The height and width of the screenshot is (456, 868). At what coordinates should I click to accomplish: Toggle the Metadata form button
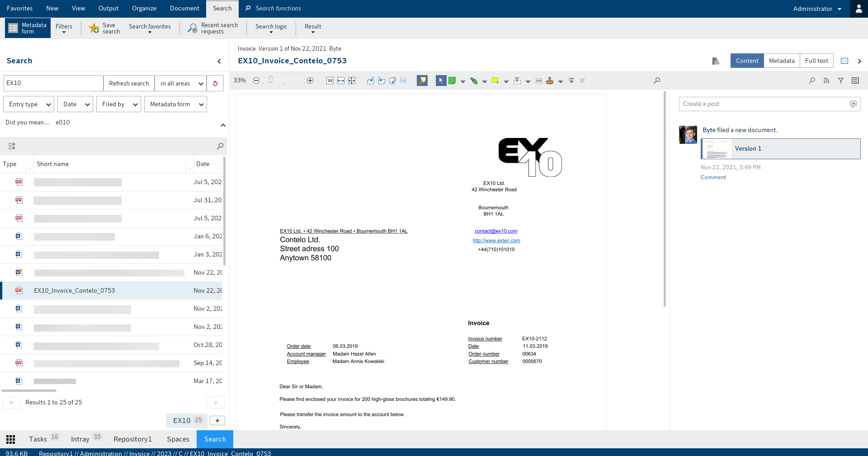pyautogui.click(x=28, y=28)
